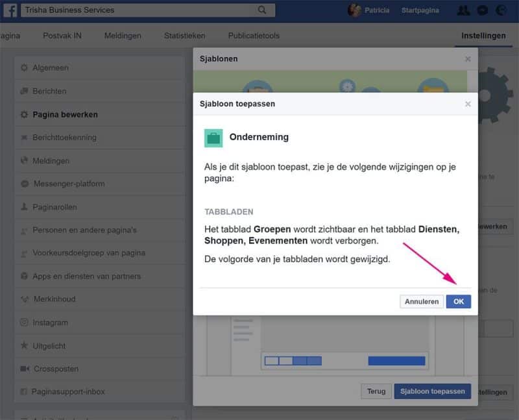Select Paginarollen in settings sidebar
This screenshot has width=519, height=420.
99,206
